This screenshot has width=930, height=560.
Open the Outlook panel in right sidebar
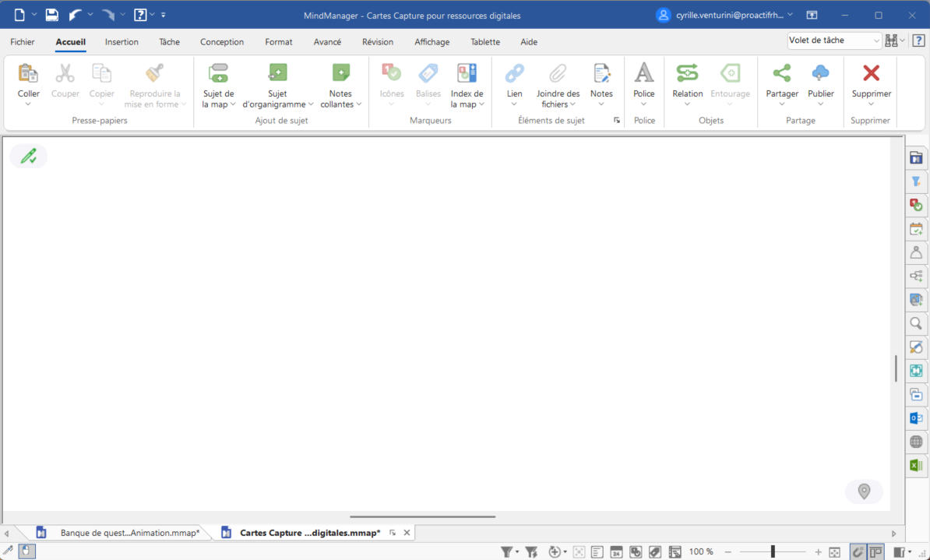point(916,418)
